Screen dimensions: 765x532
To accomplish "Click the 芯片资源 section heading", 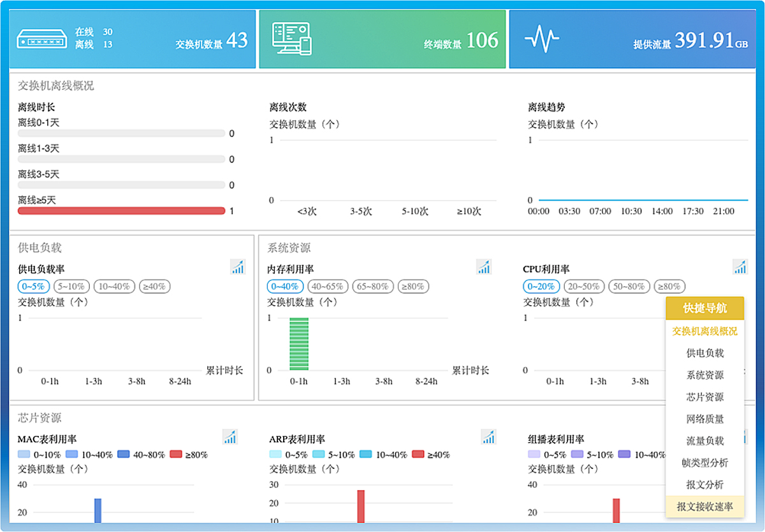I will [x=40, y=418].
